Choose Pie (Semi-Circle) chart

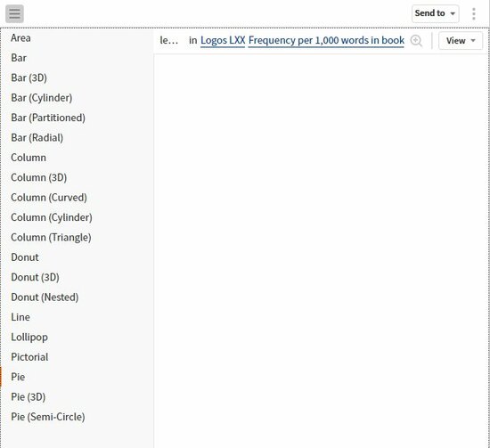[x=48, y=417]
